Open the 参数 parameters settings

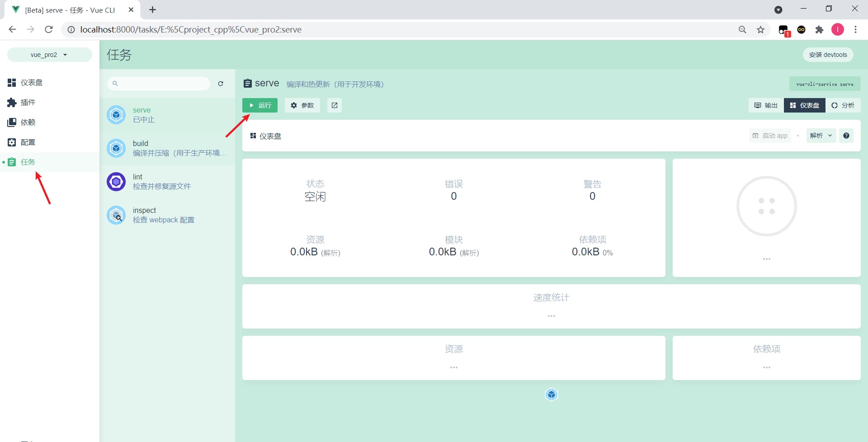coord(302,105)
